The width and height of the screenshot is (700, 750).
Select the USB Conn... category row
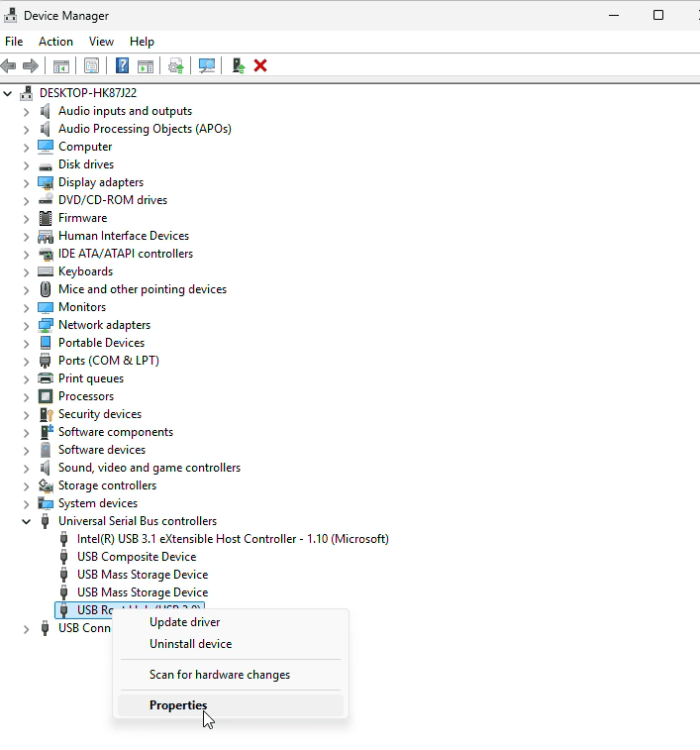coord(84,628)
